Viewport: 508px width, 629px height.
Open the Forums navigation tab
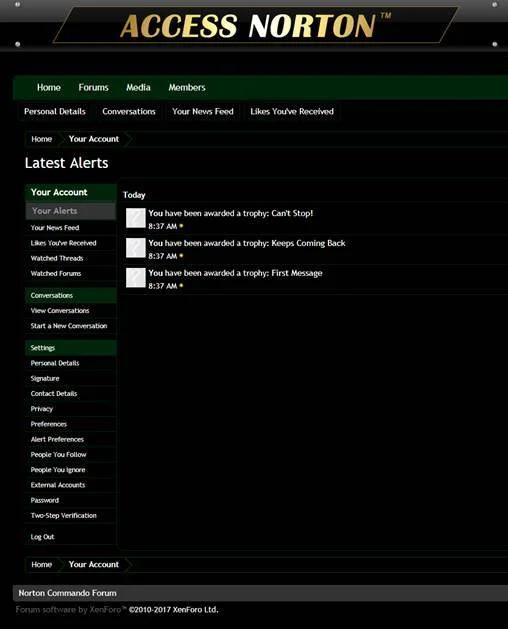click(x=93, y=87)
